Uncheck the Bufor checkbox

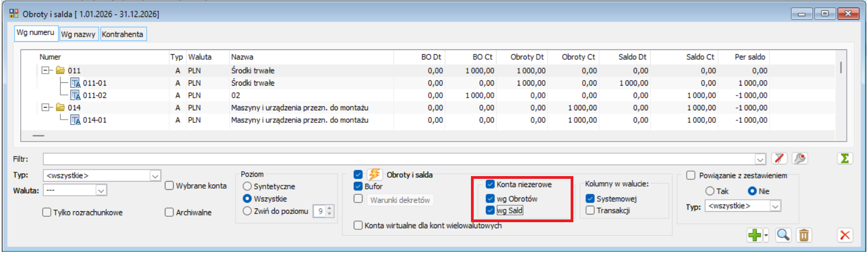358,187
